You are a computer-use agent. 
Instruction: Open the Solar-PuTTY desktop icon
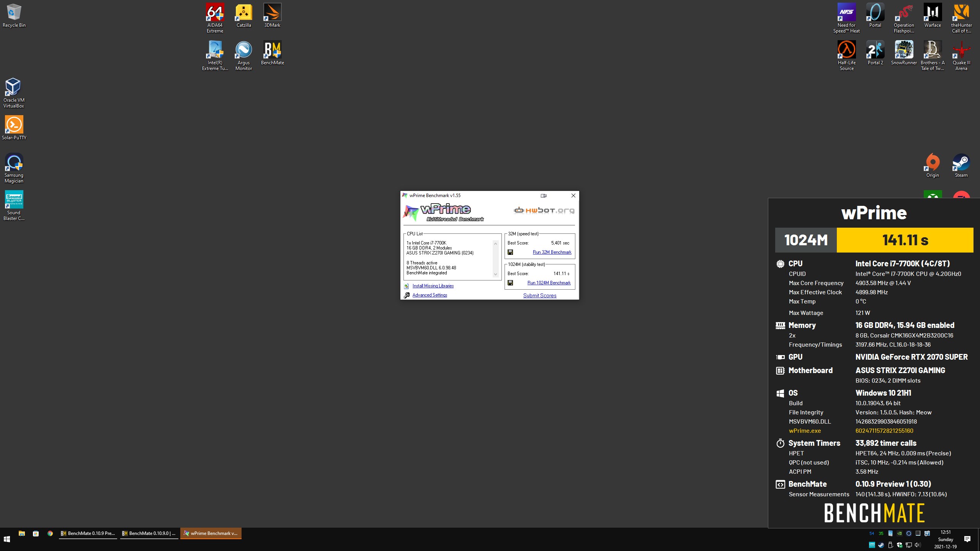tap(14, 128)
